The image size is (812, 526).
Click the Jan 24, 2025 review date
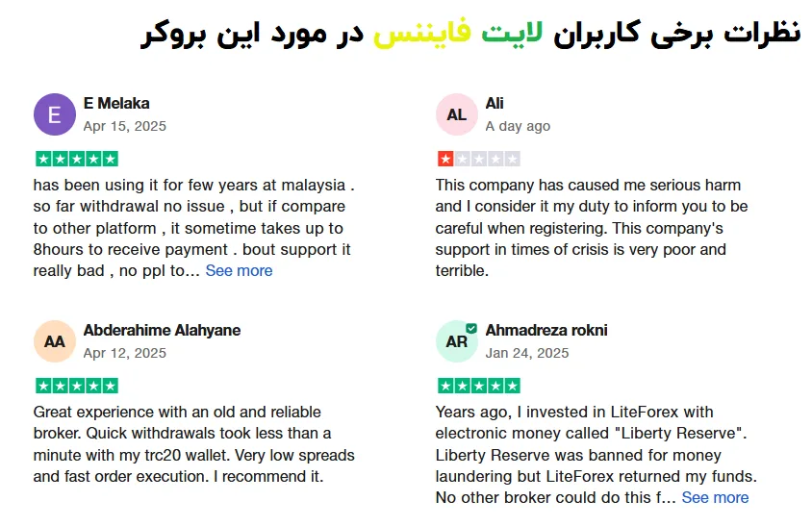point(527,353)
